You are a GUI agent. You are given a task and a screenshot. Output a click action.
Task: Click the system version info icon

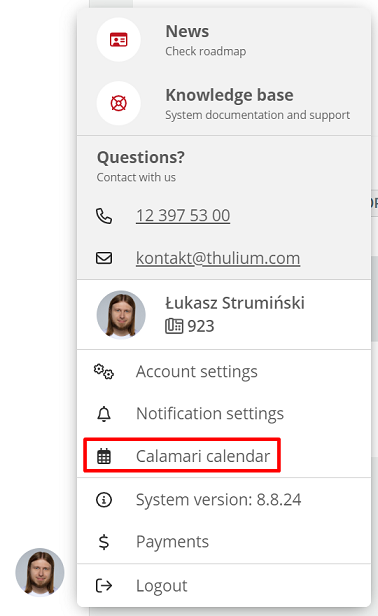(x=104, y=500)
